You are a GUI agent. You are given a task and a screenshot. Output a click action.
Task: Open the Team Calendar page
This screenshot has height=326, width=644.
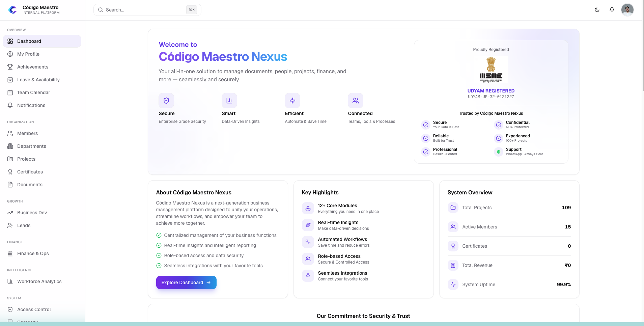pos(42,92)
